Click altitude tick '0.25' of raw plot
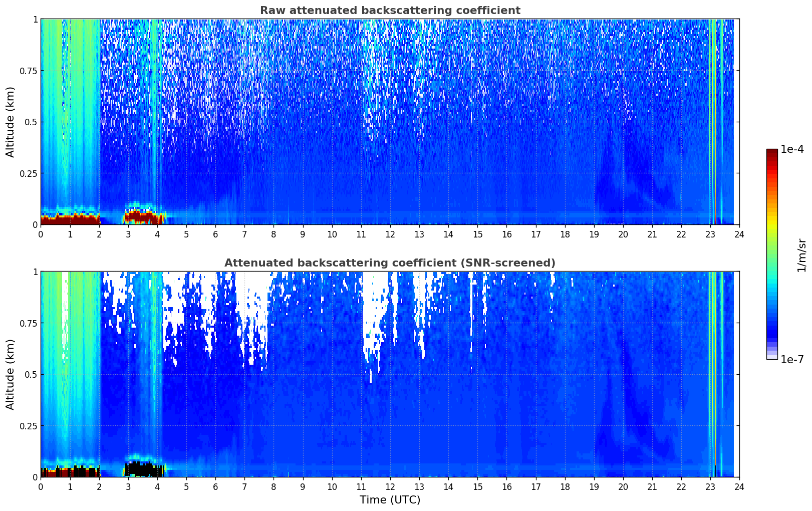The height and width of the screenshot is (511, 812). [x=29, y=173]
